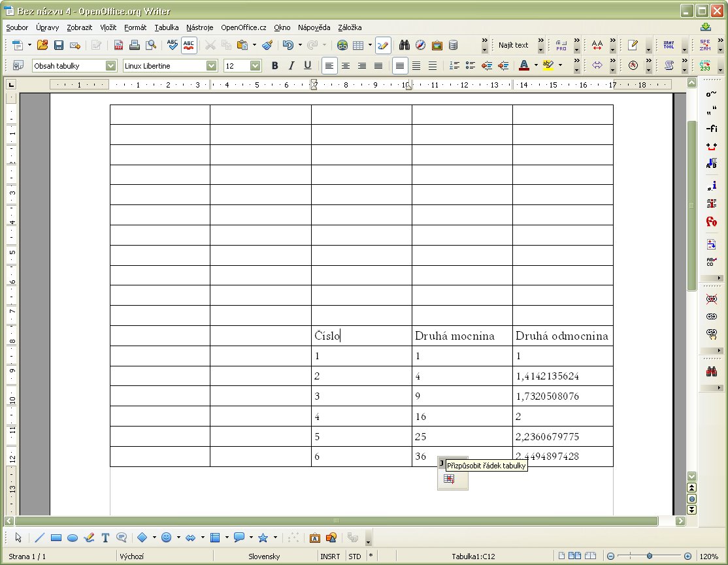Open the Formát menu
Image resolution: width=728 pixels, height=565 pixels.
[135, 27]
